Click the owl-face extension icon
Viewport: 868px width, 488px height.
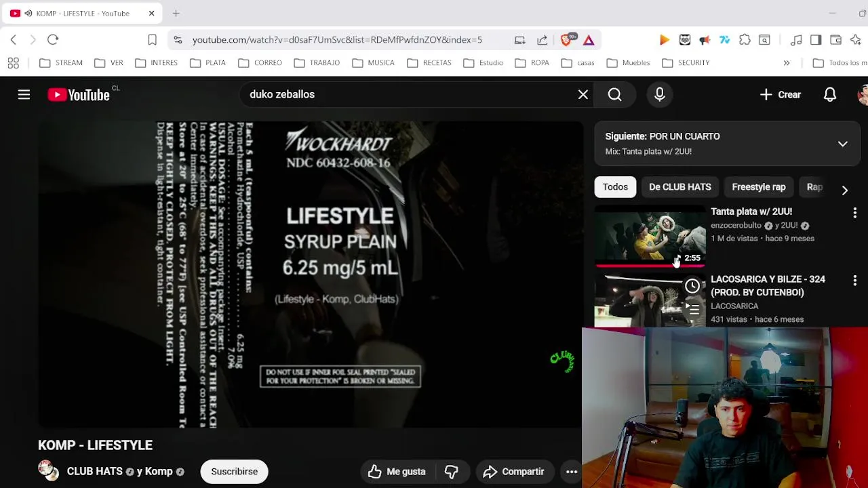[685, 40]
